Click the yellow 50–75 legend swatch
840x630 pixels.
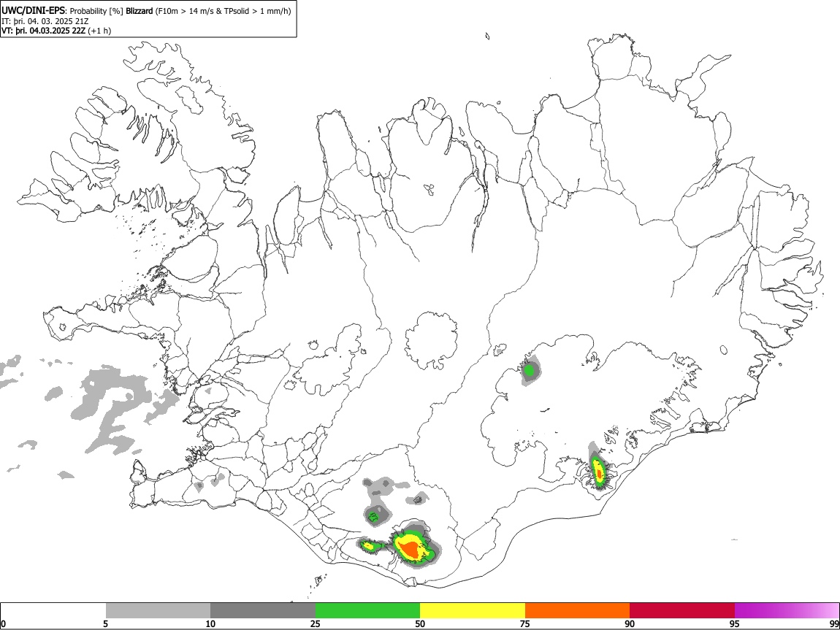[473, 610]
